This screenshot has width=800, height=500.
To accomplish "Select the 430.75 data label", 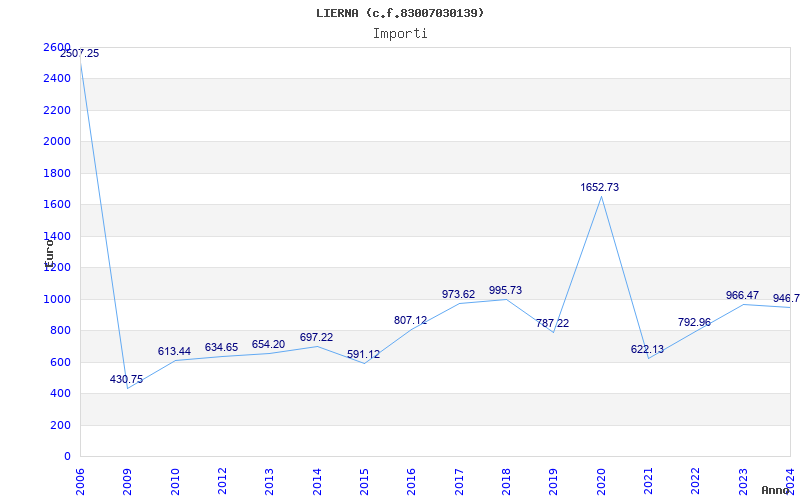I will click(127, 380).
